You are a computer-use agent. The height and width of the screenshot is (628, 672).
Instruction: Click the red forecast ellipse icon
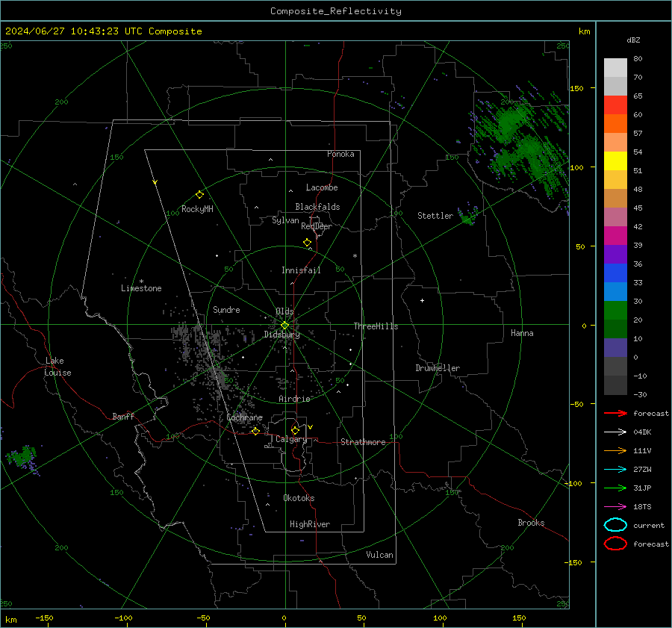pos(615,544)
